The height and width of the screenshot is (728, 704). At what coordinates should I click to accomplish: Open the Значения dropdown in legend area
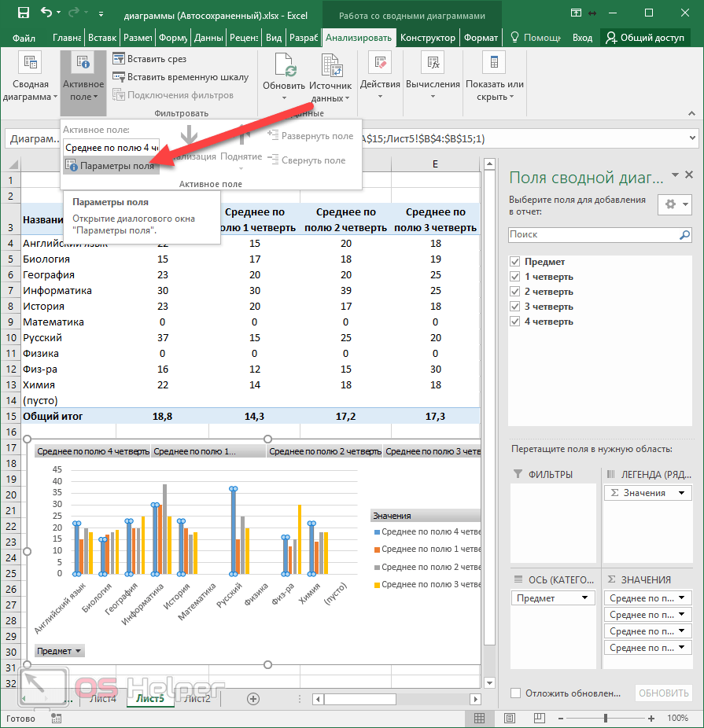tap(680, 493)
